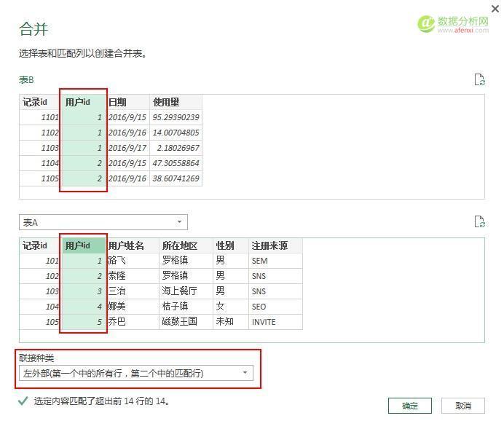Refresh preview icon for table 表A

(x=479, y=221)
